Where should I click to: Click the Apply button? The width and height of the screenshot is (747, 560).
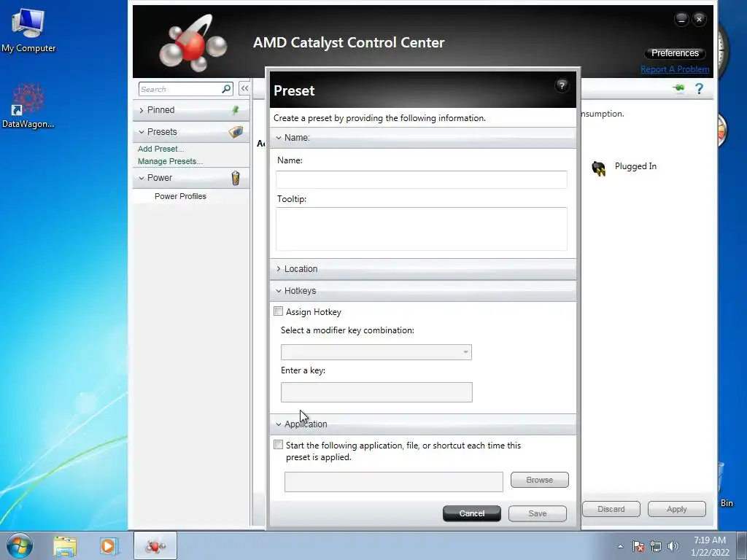[x=676, y=509]
